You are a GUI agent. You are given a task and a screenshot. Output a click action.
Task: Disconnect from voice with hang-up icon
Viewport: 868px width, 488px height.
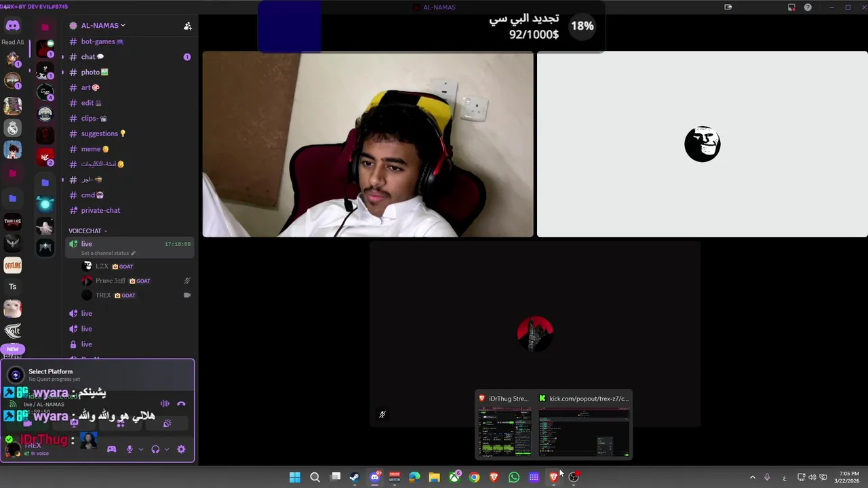[x=181, y=404]
